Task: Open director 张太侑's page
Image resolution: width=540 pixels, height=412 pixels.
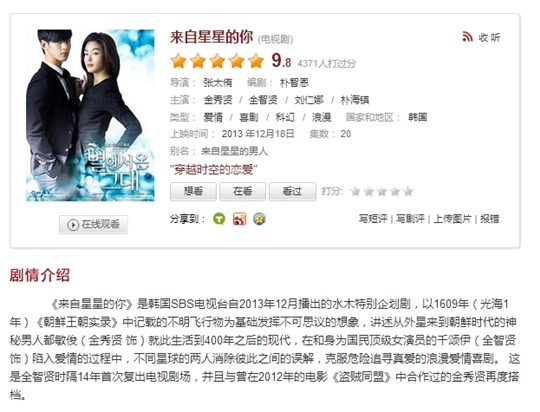Action: coord(218,83)
